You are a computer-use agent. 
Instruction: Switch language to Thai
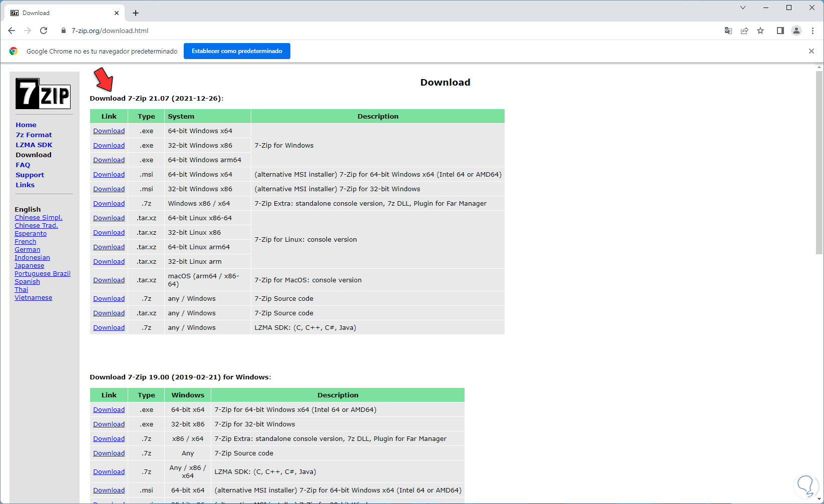coord(22,290)
